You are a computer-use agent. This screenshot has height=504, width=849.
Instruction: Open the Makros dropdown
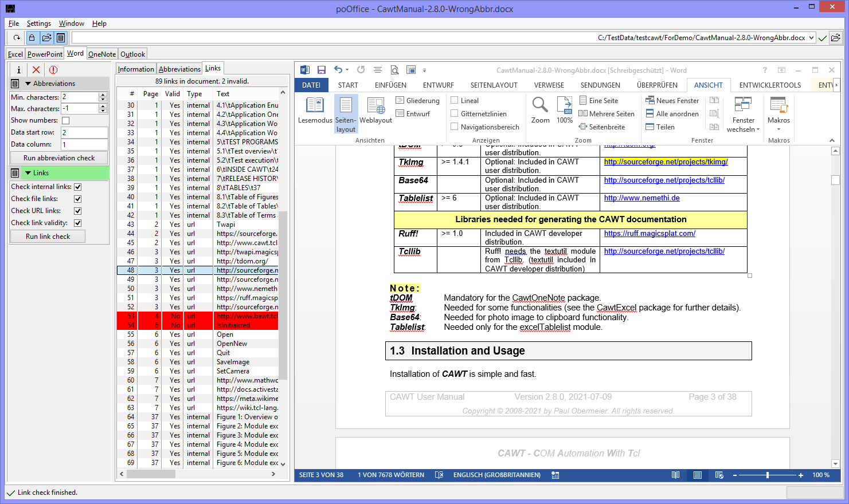pos(778,114)
